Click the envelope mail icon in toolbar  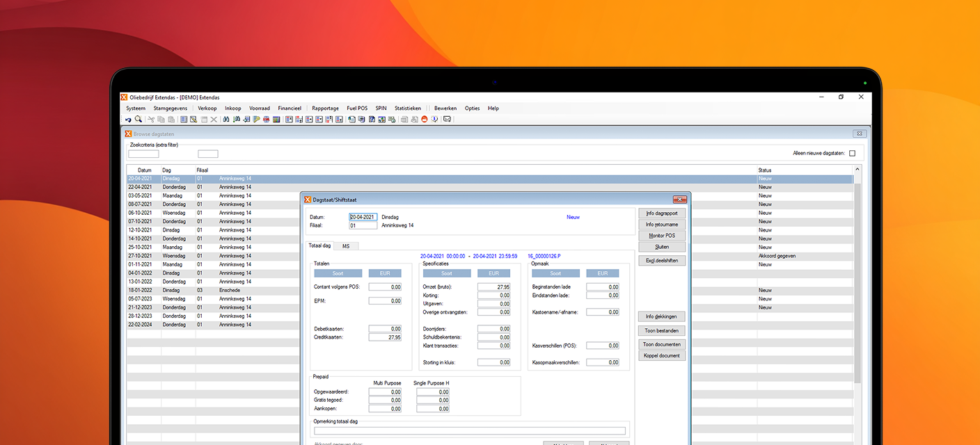click(447, 120)
